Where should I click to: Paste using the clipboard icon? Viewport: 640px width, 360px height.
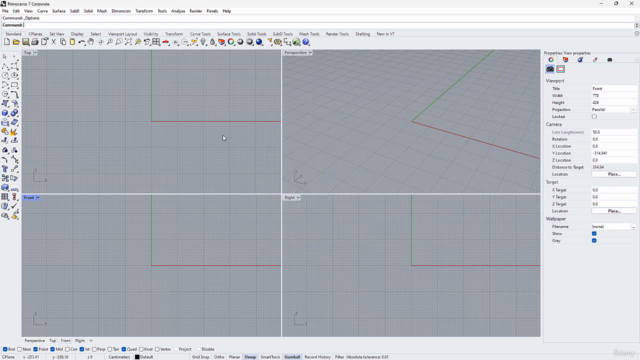click(72, 42)
